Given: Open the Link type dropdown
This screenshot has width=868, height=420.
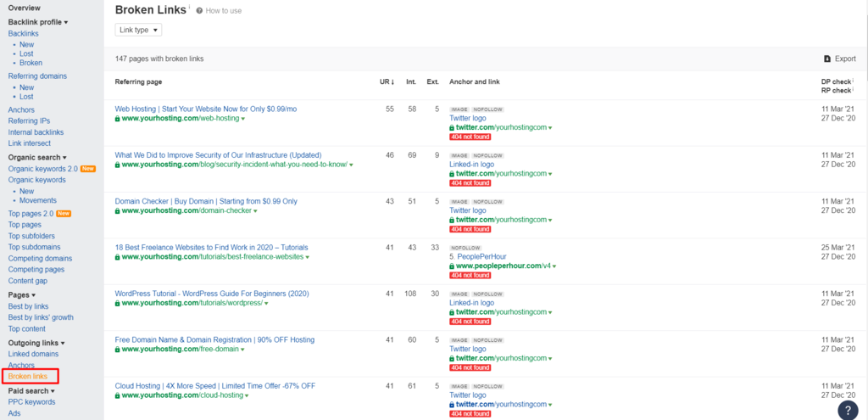Looking at the screenshot, I should [138, 30].
